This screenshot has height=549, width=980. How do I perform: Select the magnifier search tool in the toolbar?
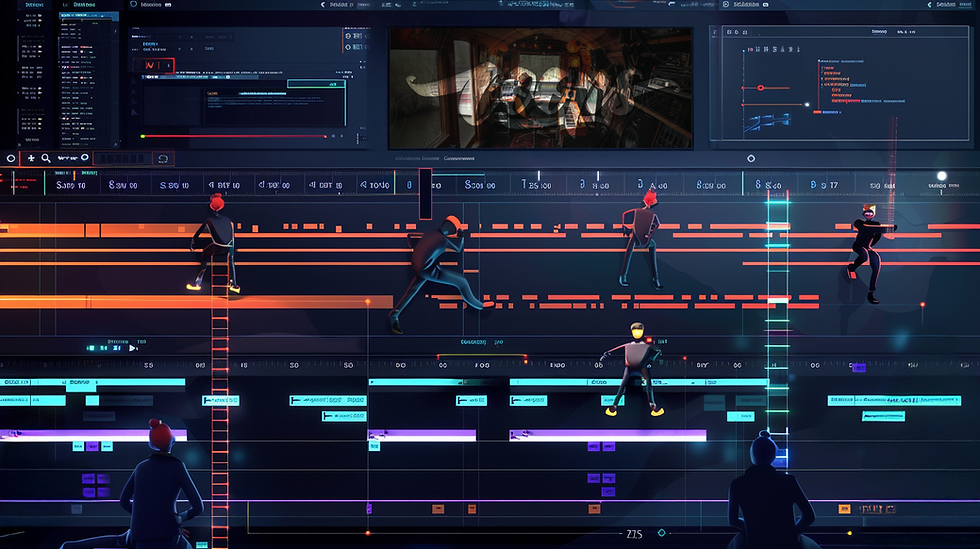[x=46, y=159]
